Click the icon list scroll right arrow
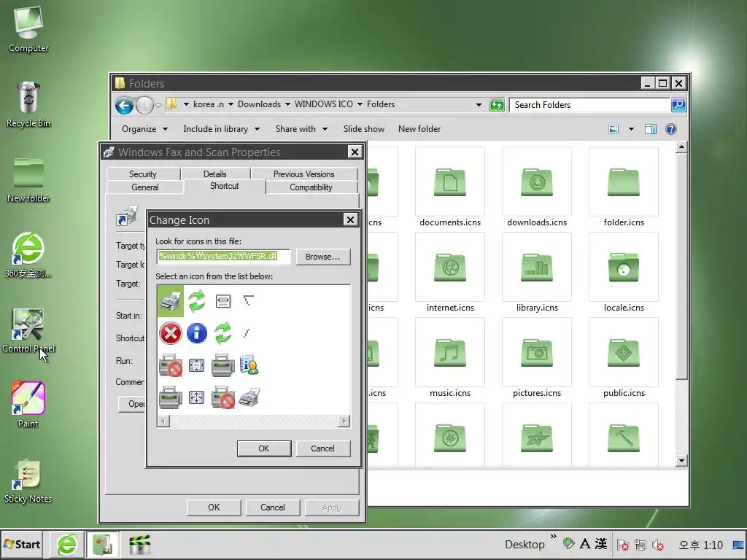 tap(344, 421)
